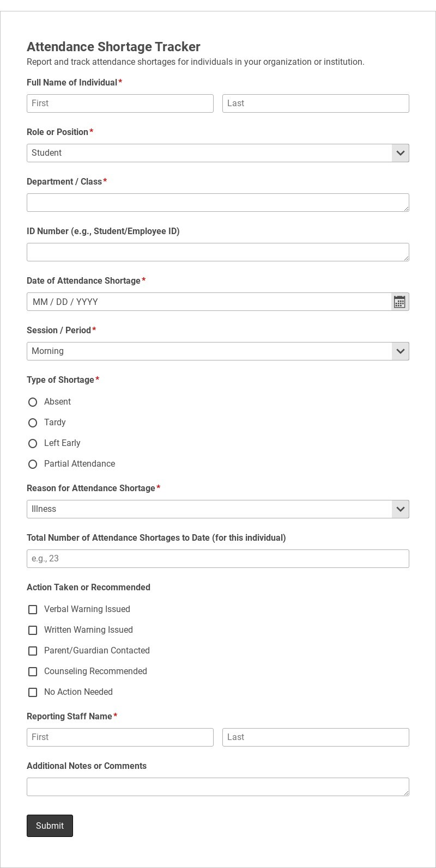The width and height of the screenshot is (436, 868).
Task: Click the Date of Attendance Shortage label
Action: 83,281
